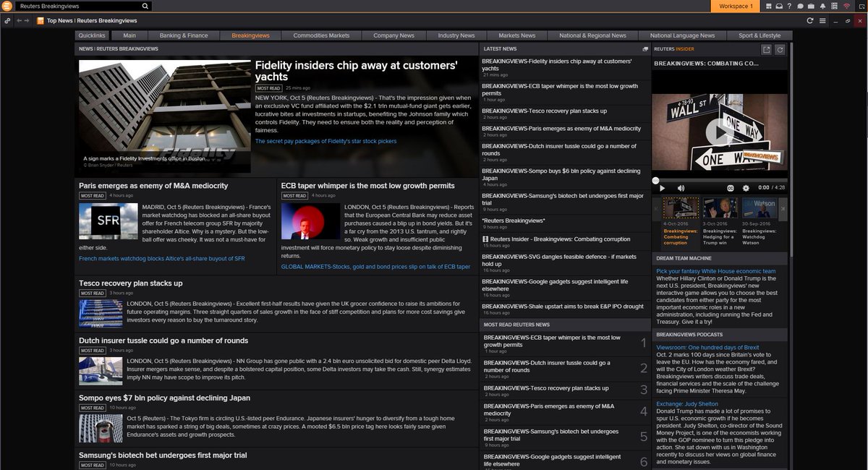Screen dimensions: 868x470
Task: Switch to Markets News tab
Action: pos(517,35)
